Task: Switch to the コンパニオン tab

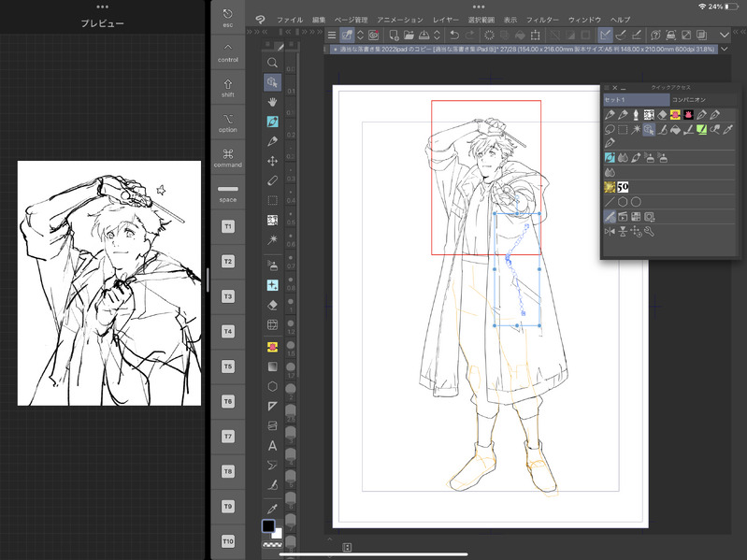Action: (688, 99)
